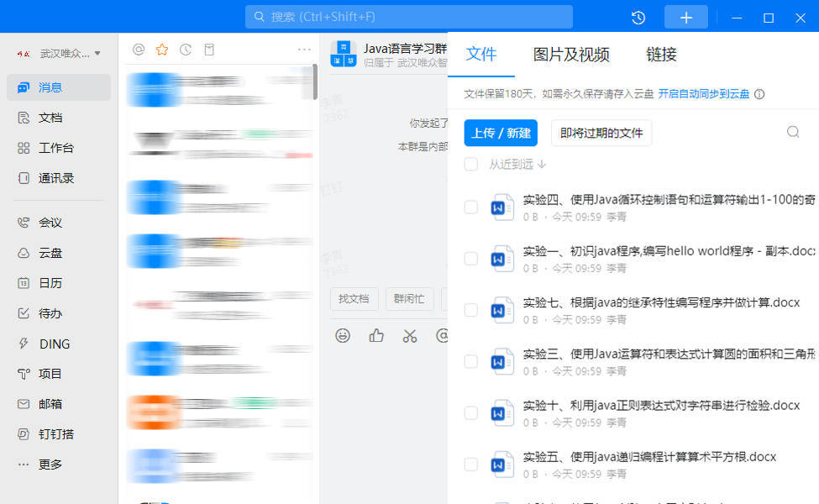Screen dimensions: 819x504
Task: Show starred conversations via the star icon
Action: (x=161, y=50)
